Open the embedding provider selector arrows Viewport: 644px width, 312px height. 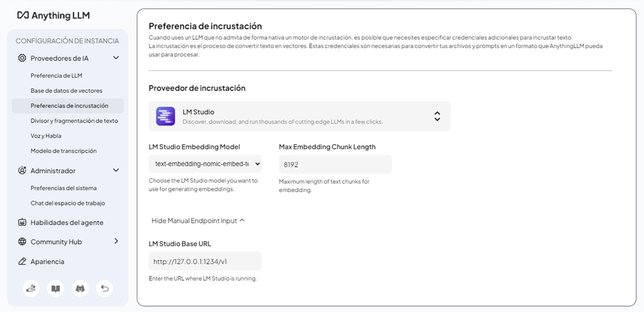[x=437, y=116]
